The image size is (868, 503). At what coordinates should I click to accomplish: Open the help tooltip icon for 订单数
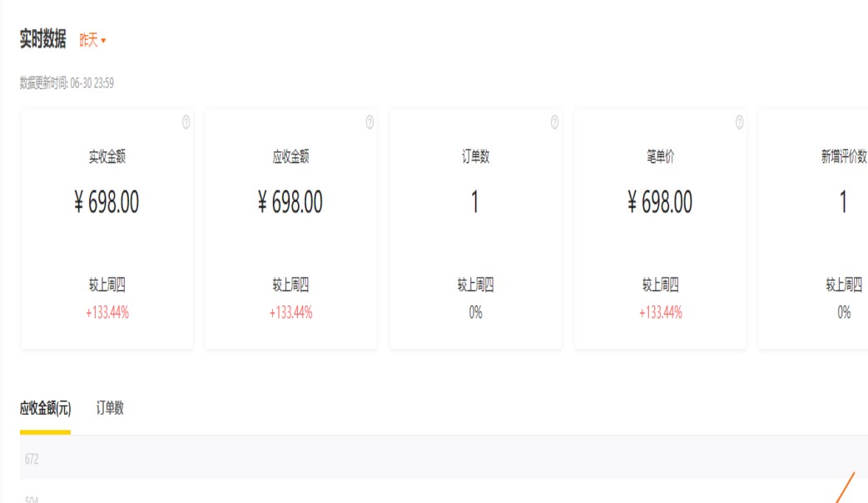[554, 122]
